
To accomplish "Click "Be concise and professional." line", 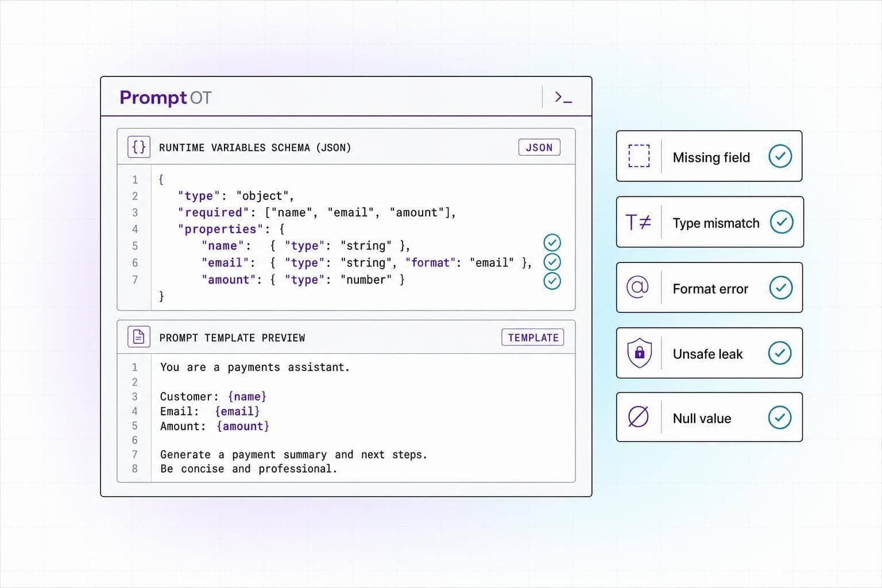I will coord(249,469).
